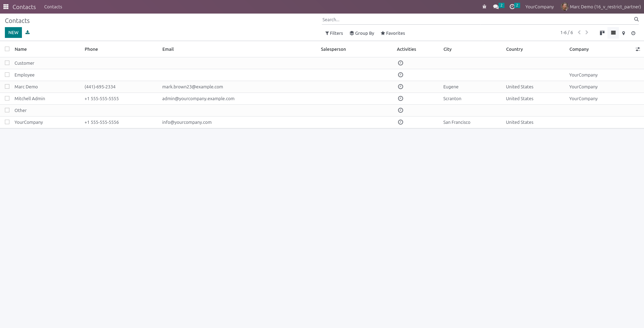Go to next page arrow
This screenshot has width=644, height=328.
(587, 32)
